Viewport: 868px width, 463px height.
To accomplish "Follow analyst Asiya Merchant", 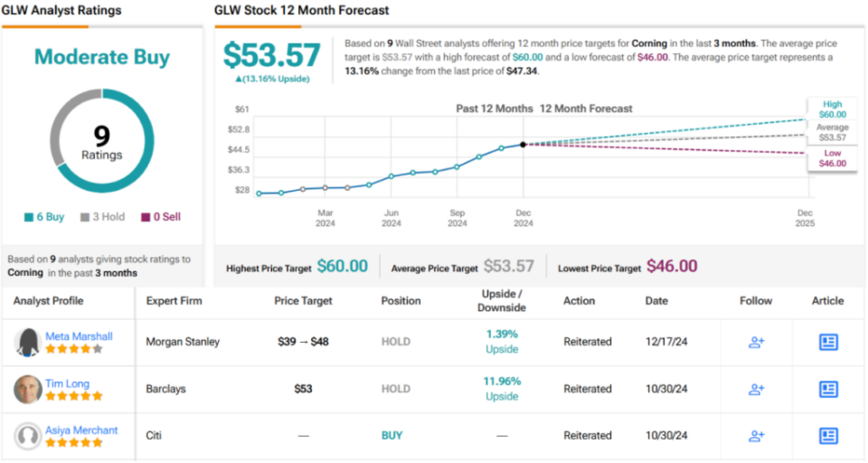I will [756, 437].
